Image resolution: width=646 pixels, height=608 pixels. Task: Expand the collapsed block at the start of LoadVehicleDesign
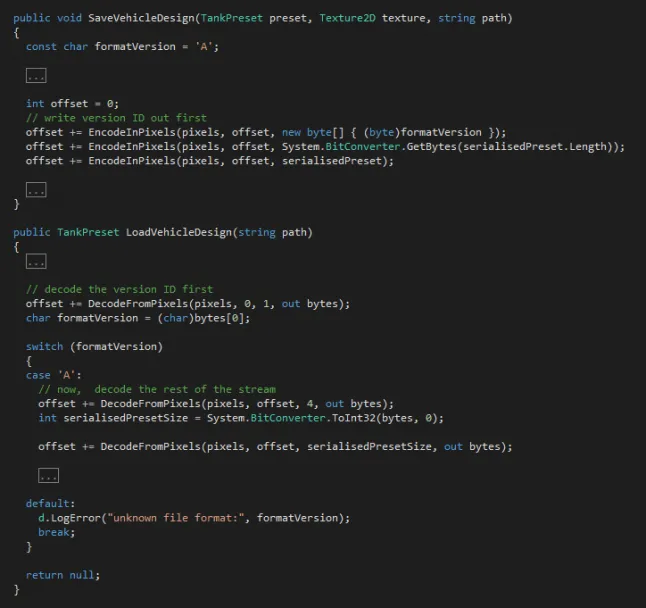point(36,261)
